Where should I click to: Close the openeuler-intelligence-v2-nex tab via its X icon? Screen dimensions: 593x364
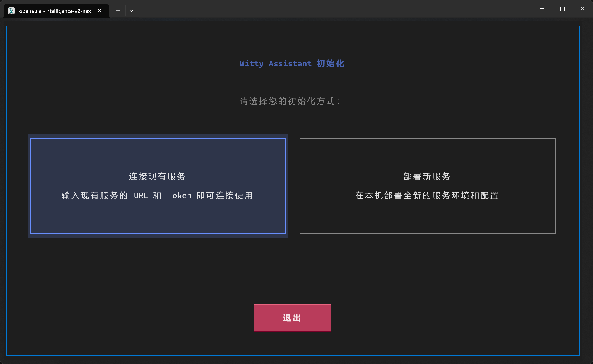100,10
